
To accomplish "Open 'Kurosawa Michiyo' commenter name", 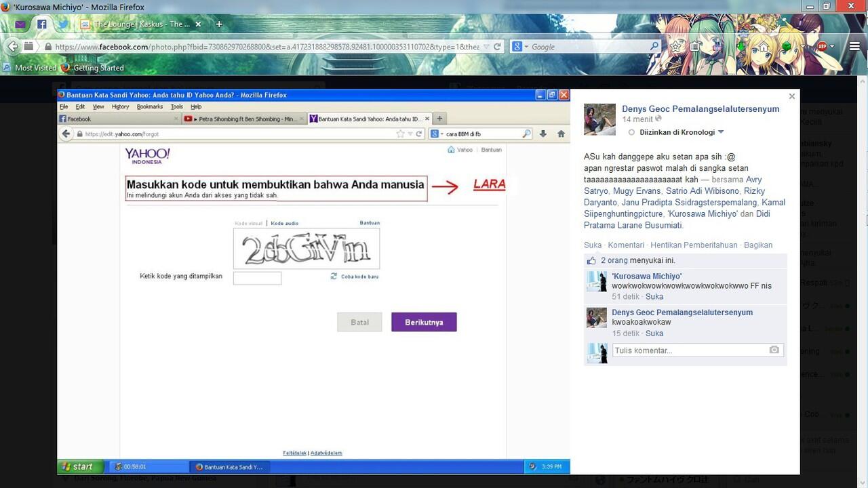I will [x=647, y=277].
